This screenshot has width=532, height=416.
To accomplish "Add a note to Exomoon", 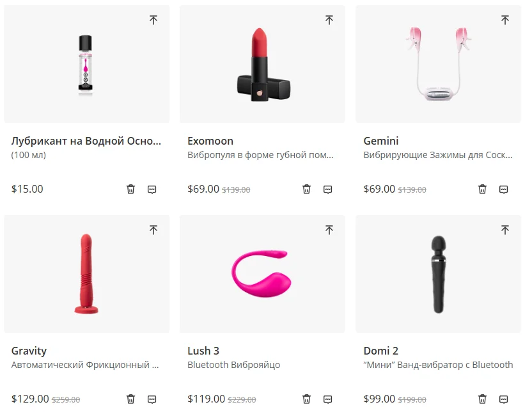I will (x=327, y=189).
